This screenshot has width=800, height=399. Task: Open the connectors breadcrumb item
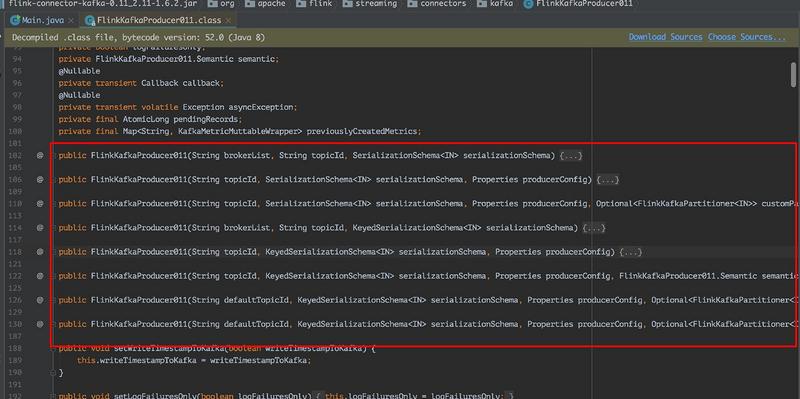tap(443, 4)
